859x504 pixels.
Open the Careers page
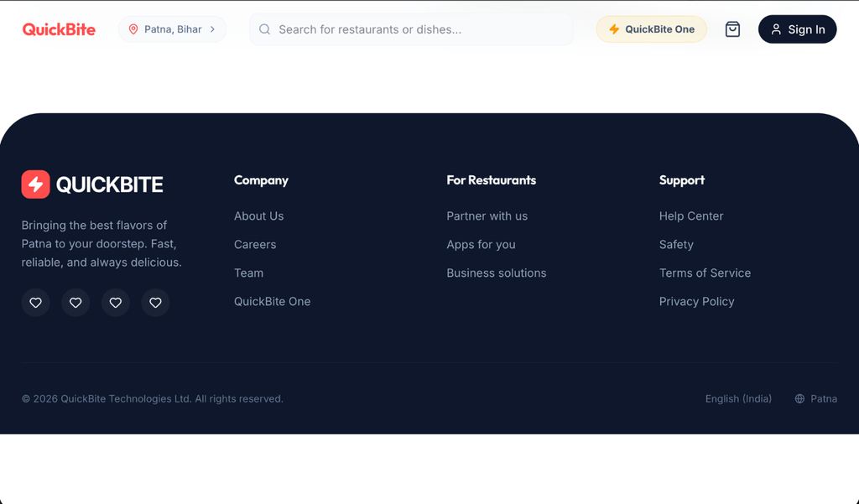click(x=254, y=244)
